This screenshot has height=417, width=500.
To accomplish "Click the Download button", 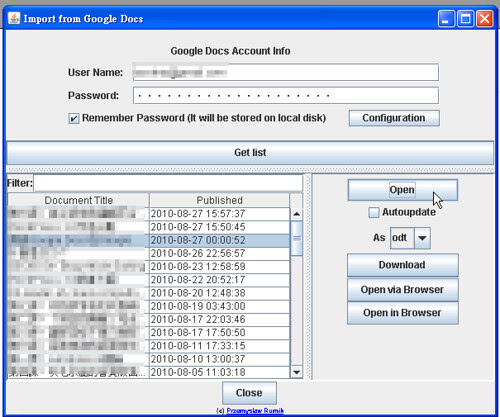I will [x=402, y=265].
